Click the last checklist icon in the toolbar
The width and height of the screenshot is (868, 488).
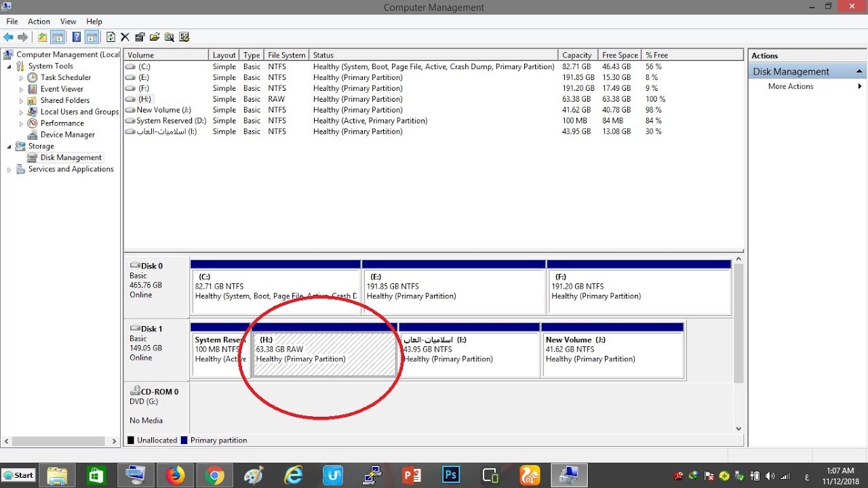[184, 37]
